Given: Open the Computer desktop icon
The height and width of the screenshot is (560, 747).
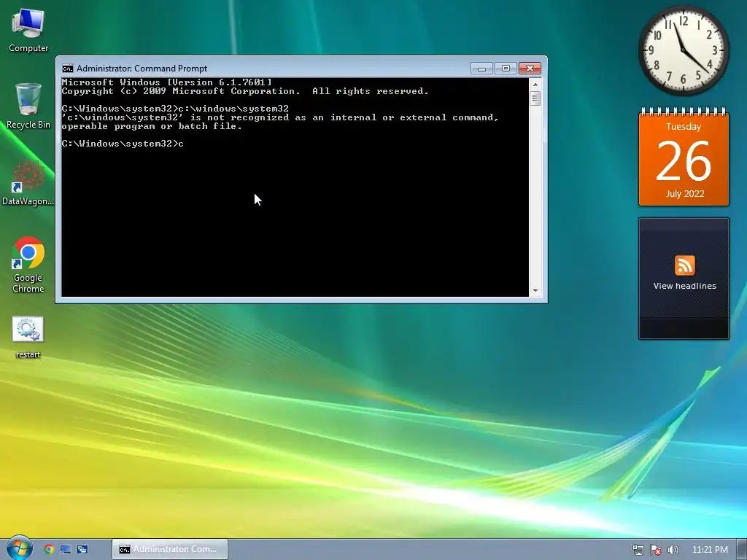Looking at the screenshot, I should pos(28,31).
